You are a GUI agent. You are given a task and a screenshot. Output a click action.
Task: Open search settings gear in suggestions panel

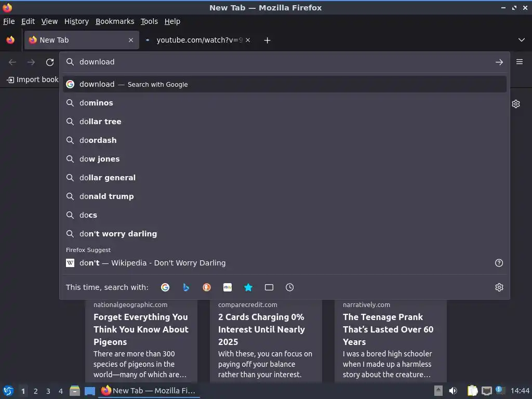499,287
